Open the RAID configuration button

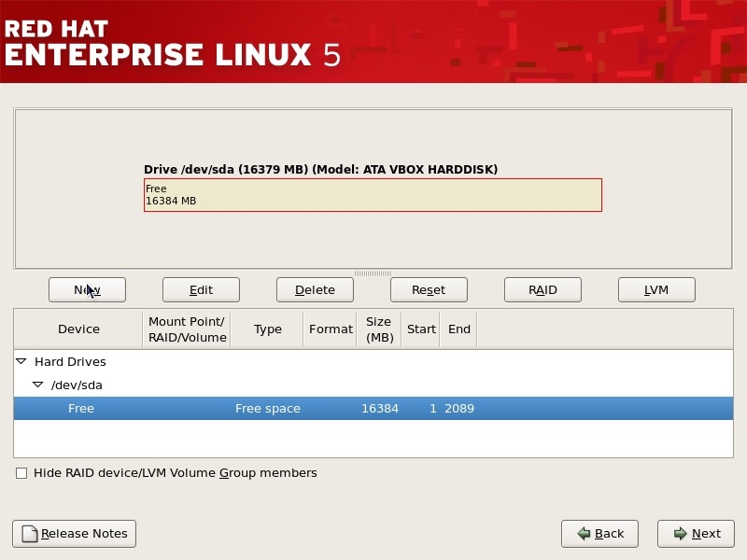543,289
